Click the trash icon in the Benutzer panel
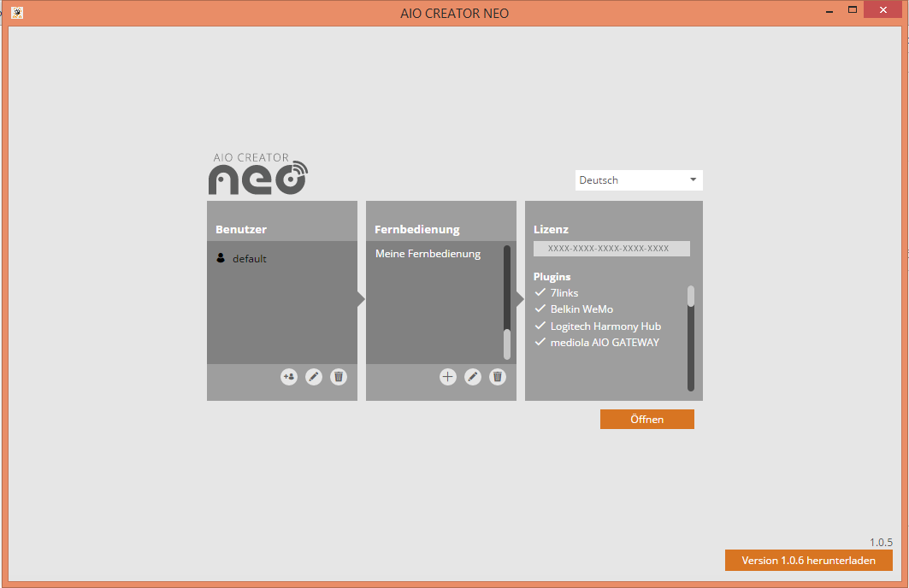The height and width of the screenshot is (588, 909). pyautogui.click(x=339, y=377)
